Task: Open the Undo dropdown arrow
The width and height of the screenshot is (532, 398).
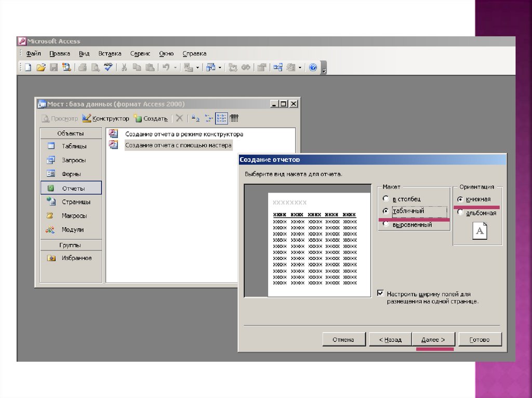Action: (175, 67)
